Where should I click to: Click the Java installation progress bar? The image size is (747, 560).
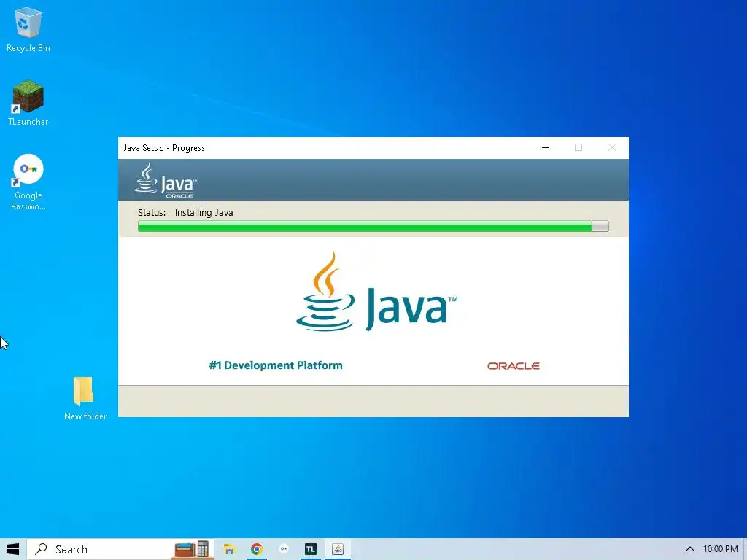coord(373,226)
